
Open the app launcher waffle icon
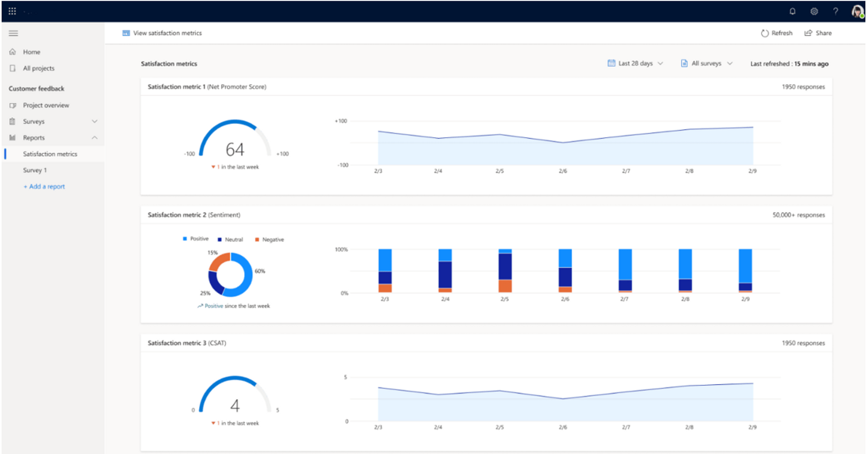tap(12, 11)
